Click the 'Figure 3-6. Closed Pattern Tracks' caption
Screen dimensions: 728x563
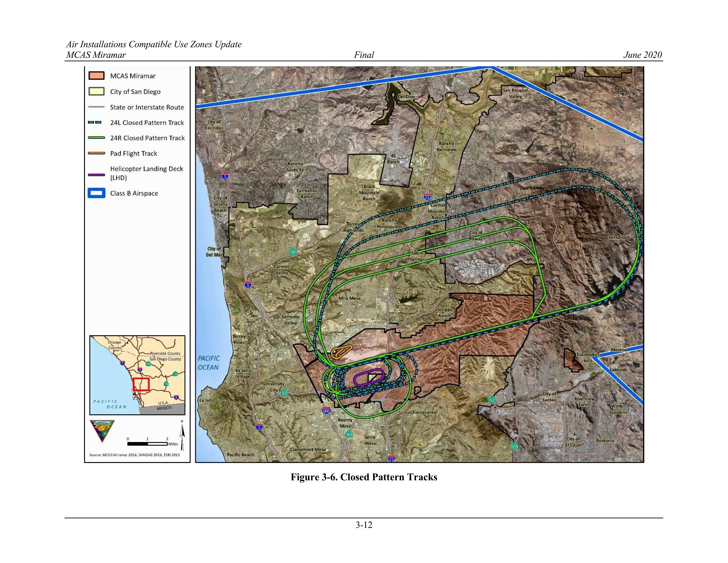(364, 477)
